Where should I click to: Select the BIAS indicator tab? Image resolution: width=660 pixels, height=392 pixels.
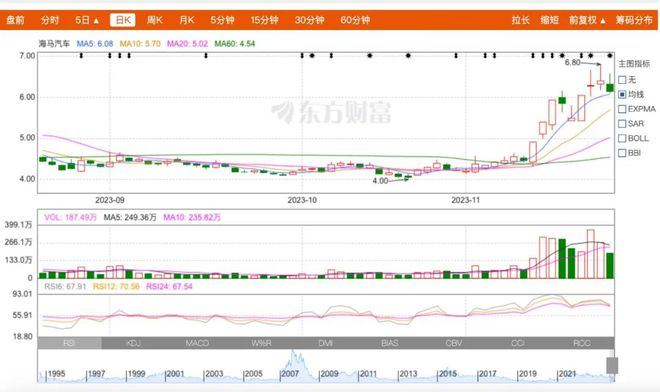click(x=390, y=343)
